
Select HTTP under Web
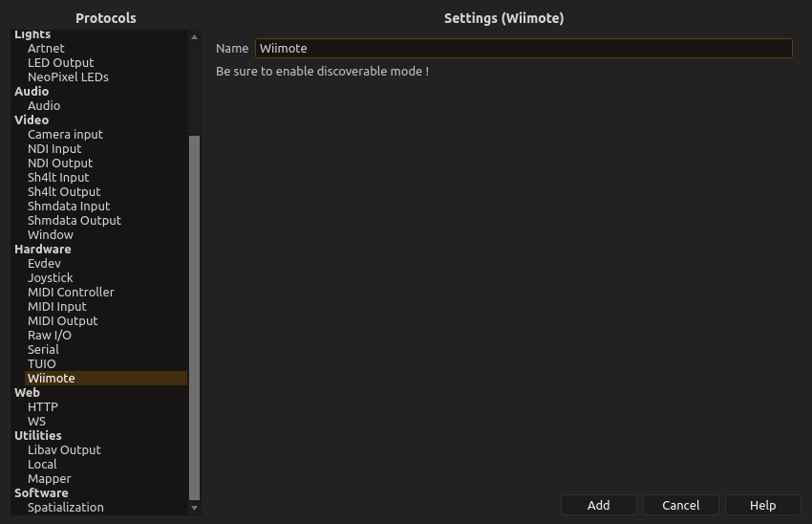point(43,406)
